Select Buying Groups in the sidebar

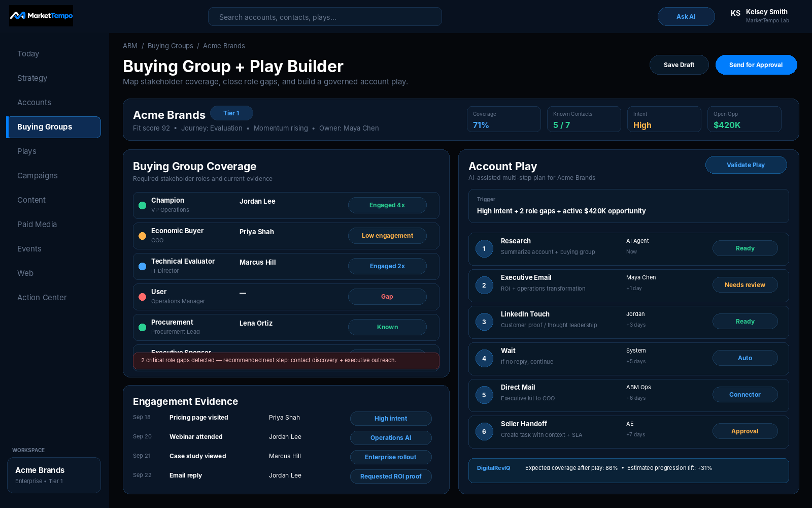[54, 127]
